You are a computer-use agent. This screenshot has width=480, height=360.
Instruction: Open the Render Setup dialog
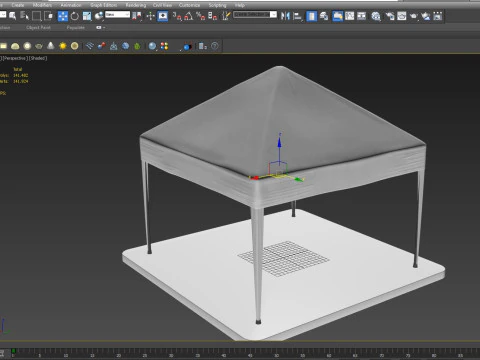pyautogui.click(x=389, y=16)
